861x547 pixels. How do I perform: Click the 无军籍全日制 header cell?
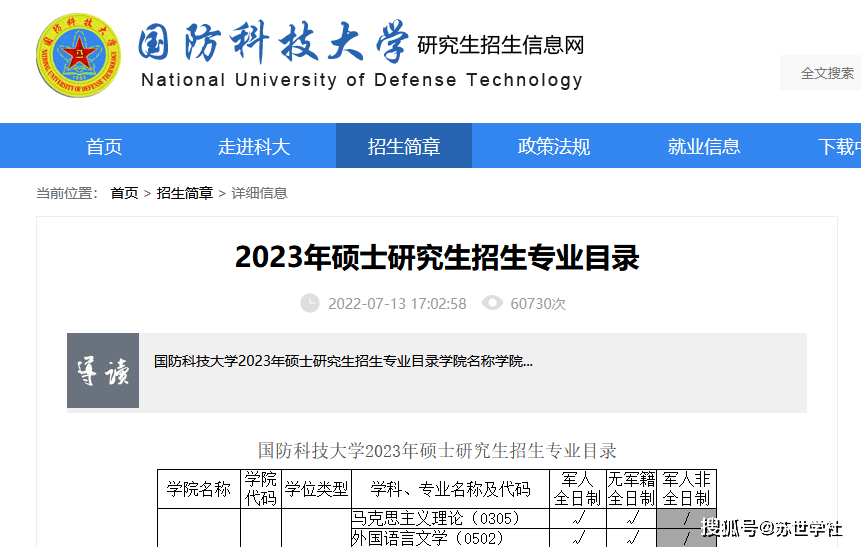pyautogui.click(x=631, y=489)
